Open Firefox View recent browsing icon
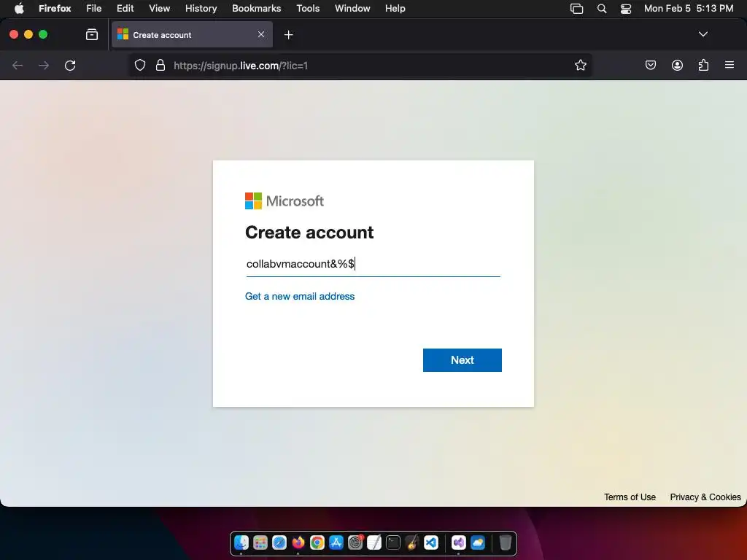Viewport: 747px width, 560px height. click(92, 34)
